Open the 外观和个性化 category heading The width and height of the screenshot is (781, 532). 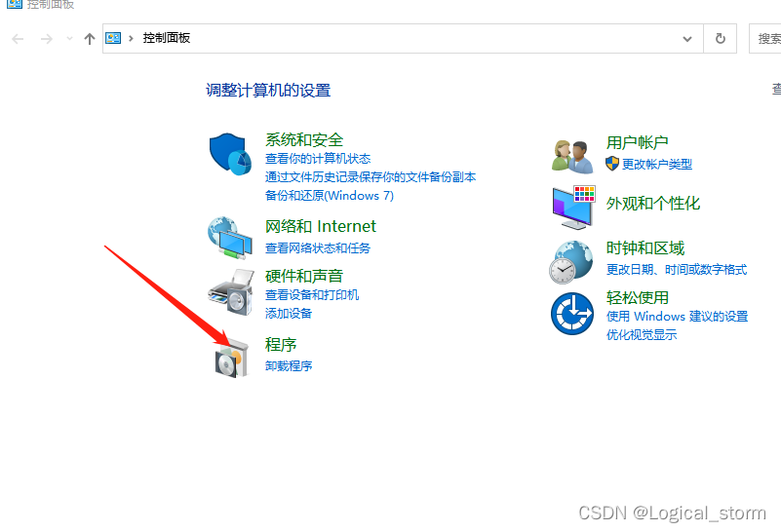coord(653,204)
